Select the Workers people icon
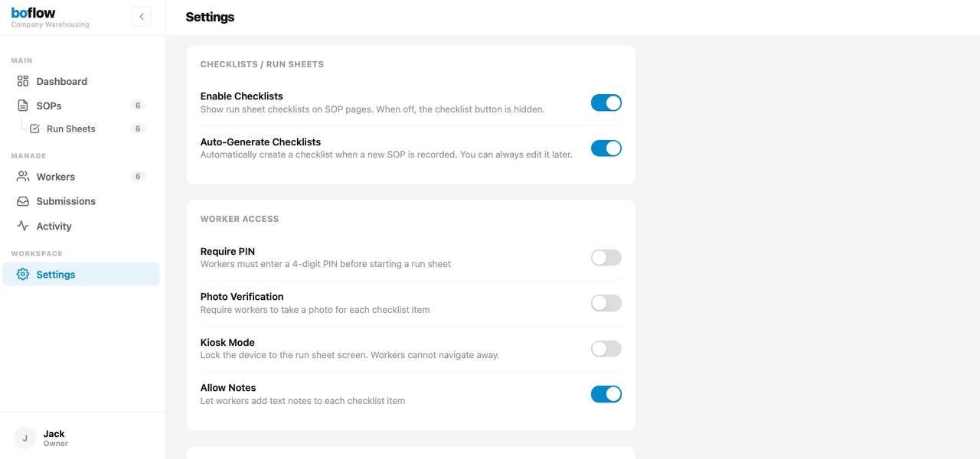 [x=22, y=176]
